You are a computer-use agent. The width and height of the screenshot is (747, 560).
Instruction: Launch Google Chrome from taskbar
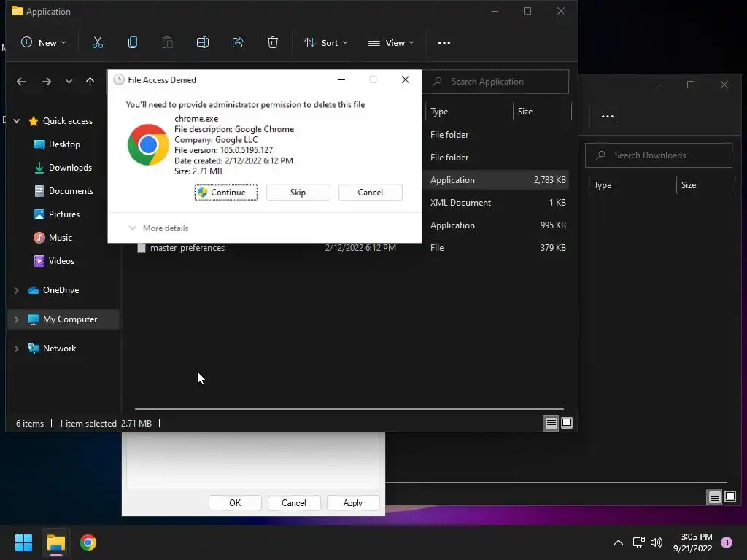coord(88,542)
